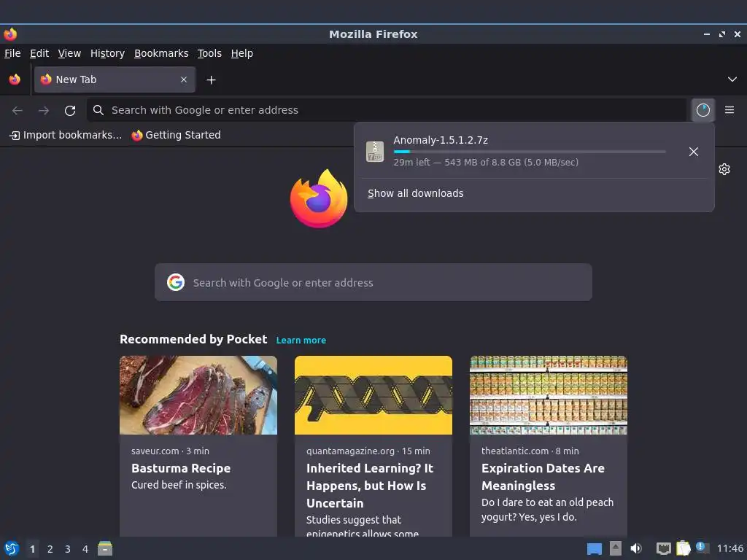Click the Basturma Recipe headline
Screen dimensions: 747x560
[181, 468]
